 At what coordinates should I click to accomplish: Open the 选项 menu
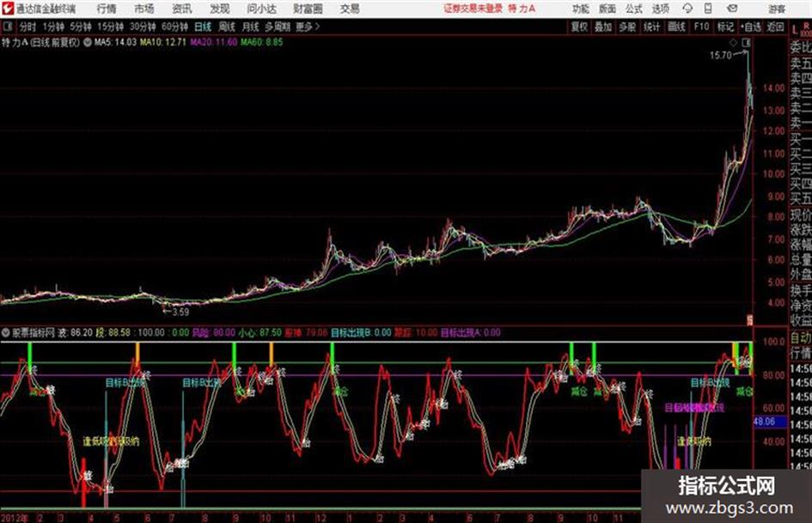click(660, 9)
